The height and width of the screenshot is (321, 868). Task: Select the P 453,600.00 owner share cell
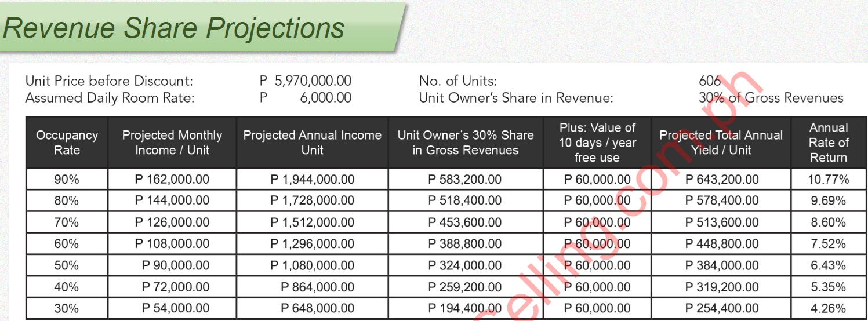[465, 222]
